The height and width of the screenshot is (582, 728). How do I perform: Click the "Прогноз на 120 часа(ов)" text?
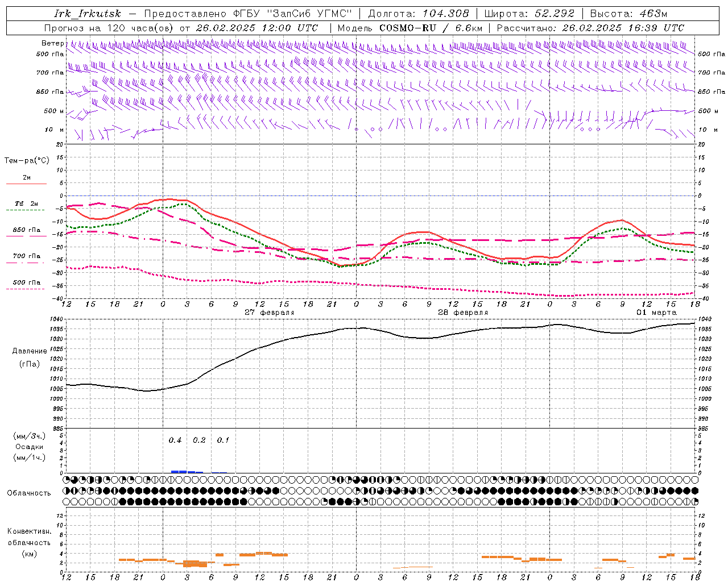(x=109, y=28)
